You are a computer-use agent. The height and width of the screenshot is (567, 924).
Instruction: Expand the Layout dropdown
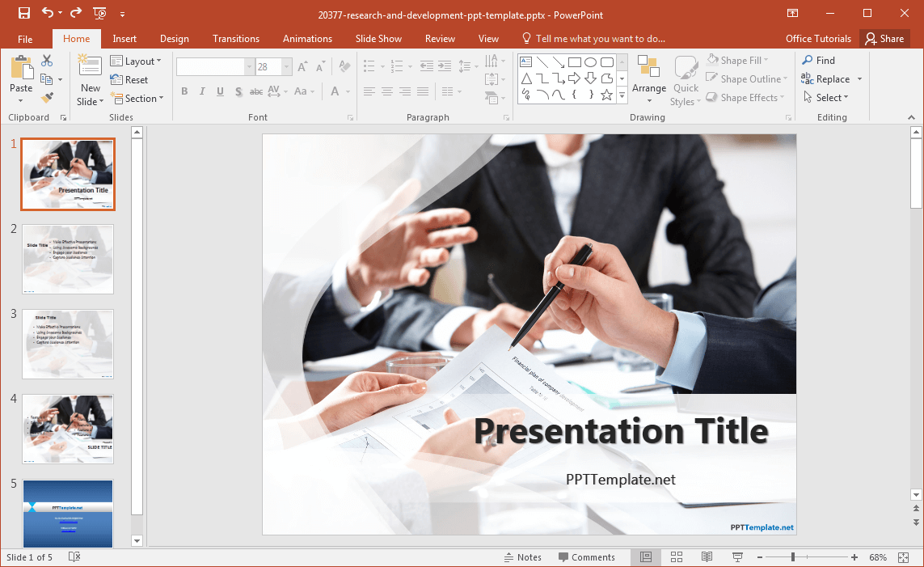click(135, 61)
